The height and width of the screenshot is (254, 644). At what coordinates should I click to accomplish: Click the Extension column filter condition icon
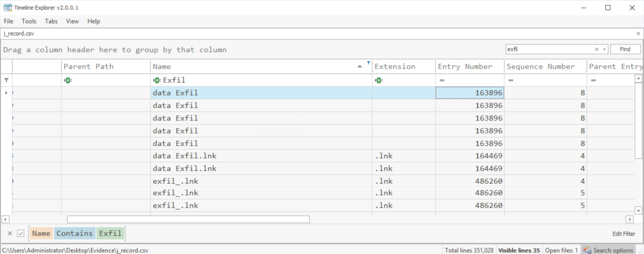[379, 80]
